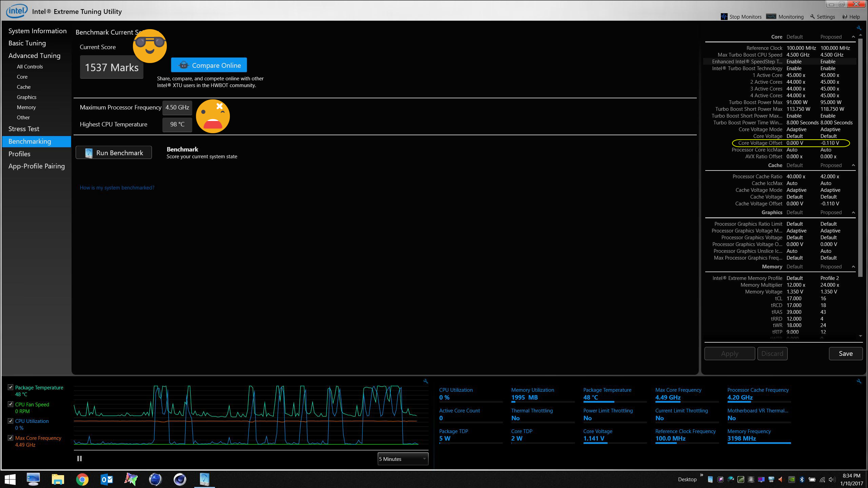Open the Profiles section
The image size is (868, 488).
[19, 154]
